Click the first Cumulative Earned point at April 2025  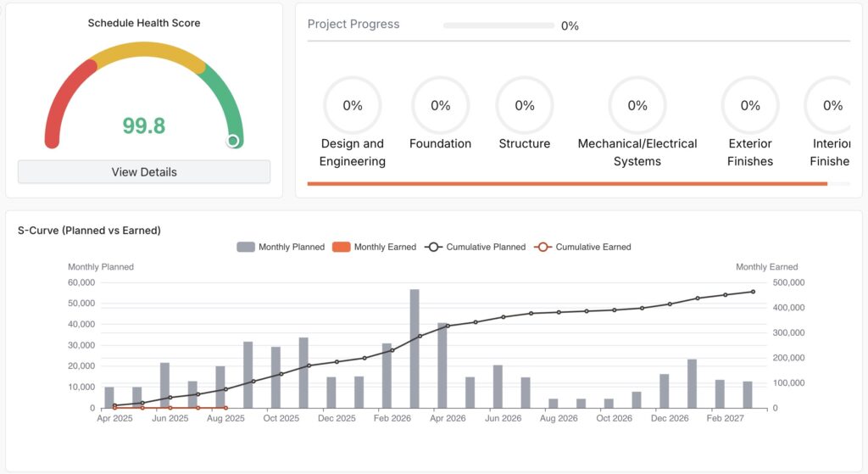coord(115,408)
